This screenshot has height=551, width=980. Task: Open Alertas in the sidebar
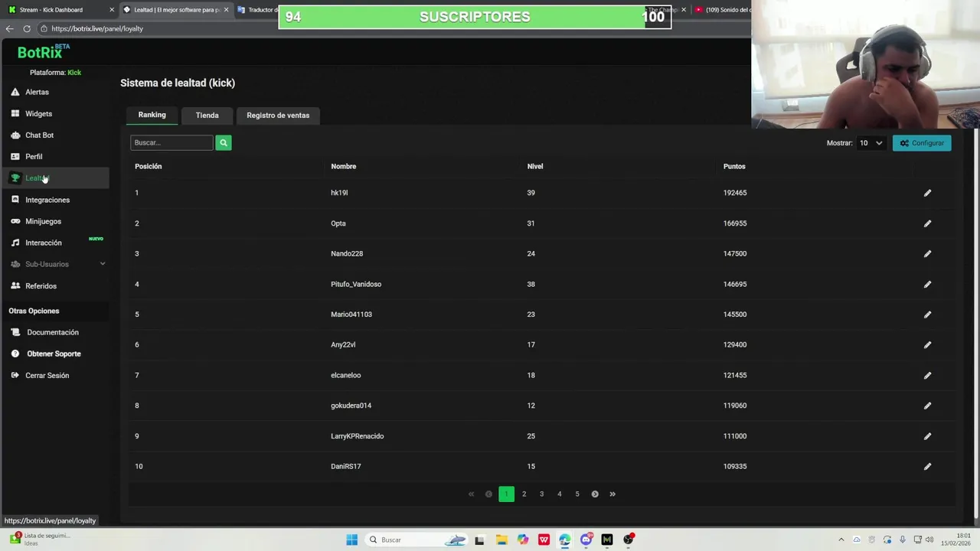point(37,92)
